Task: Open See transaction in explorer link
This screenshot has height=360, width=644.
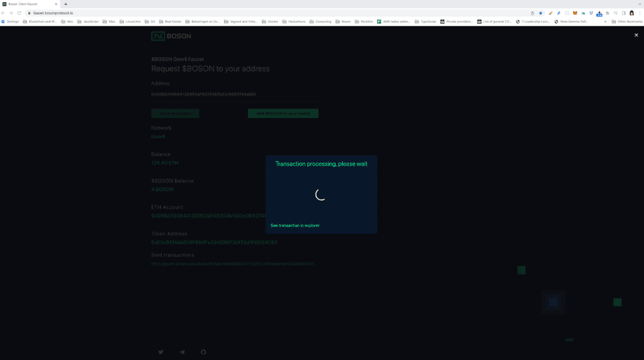Action: click(295, 225)
